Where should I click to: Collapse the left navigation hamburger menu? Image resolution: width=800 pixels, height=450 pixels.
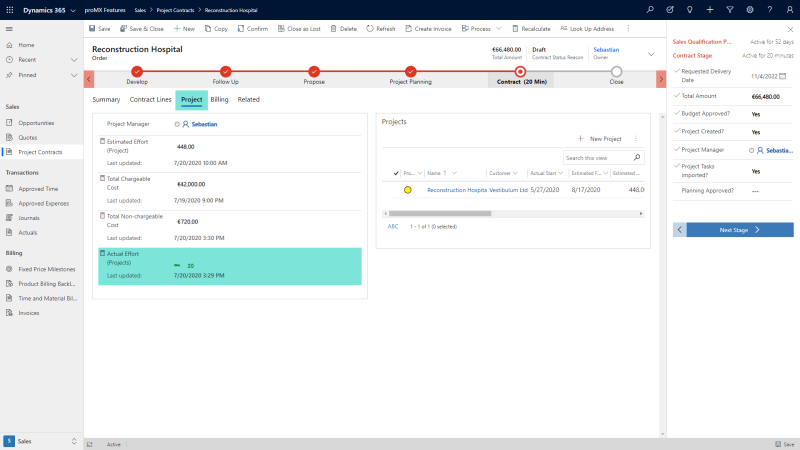[10, 29]
